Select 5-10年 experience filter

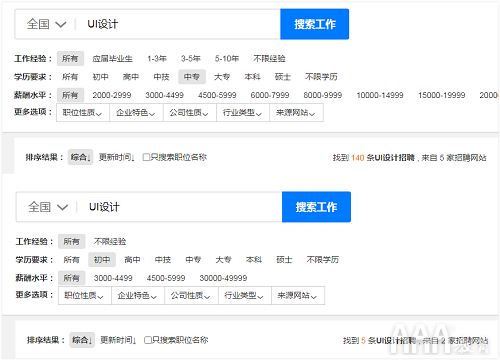227,59
